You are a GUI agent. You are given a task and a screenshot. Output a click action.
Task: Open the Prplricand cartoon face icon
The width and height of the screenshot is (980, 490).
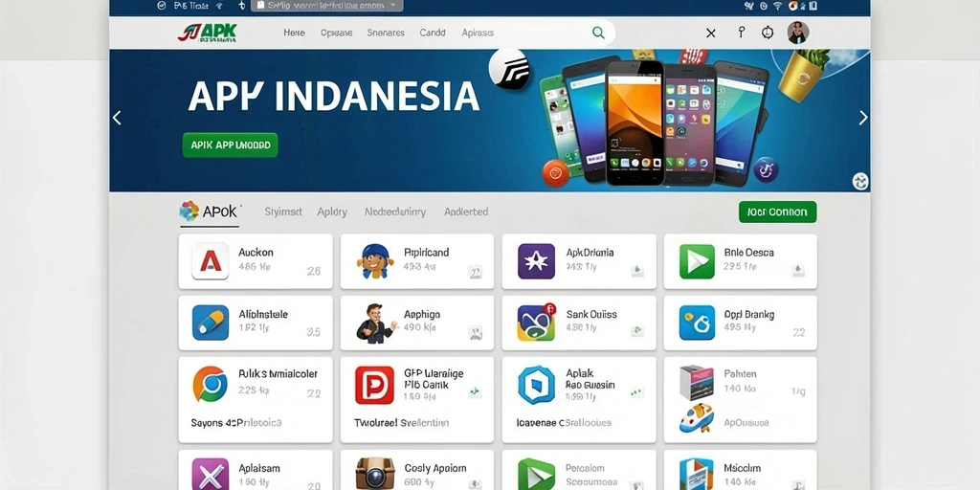[375, 261]
